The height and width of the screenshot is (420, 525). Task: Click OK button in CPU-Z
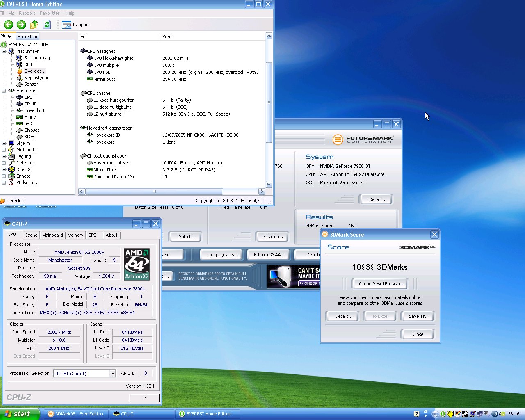144,398
